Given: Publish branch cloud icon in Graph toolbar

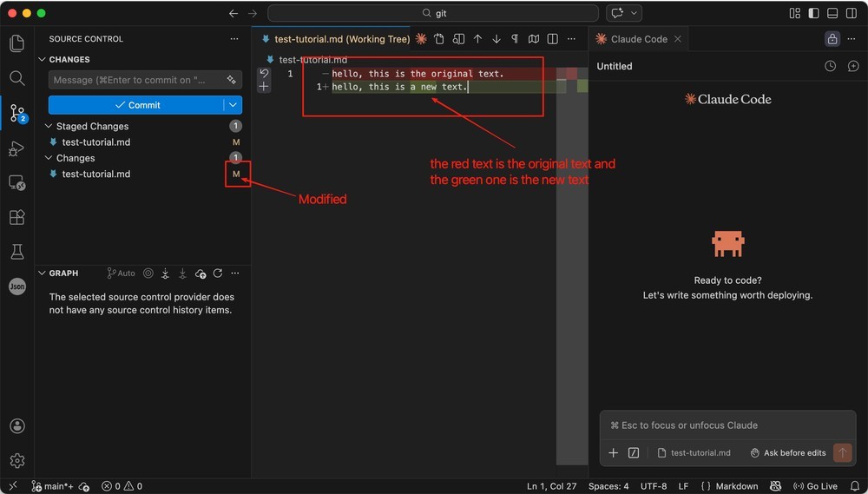Looking at the screenshot, I should tap(201, 273).
